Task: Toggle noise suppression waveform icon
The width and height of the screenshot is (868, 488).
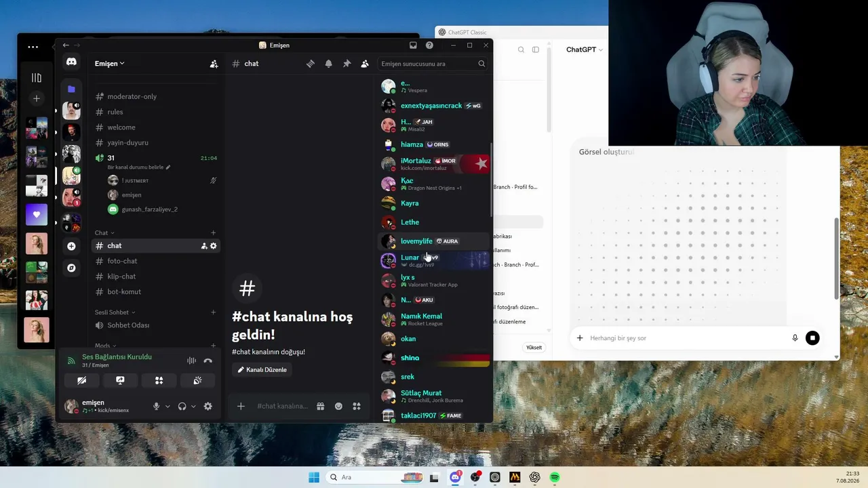Action: pyautogui.click(x=191, y=361)
